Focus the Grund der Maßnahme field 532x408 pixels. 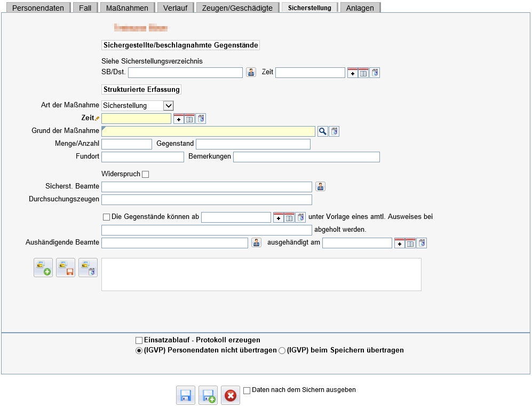(x=208, y=131)
